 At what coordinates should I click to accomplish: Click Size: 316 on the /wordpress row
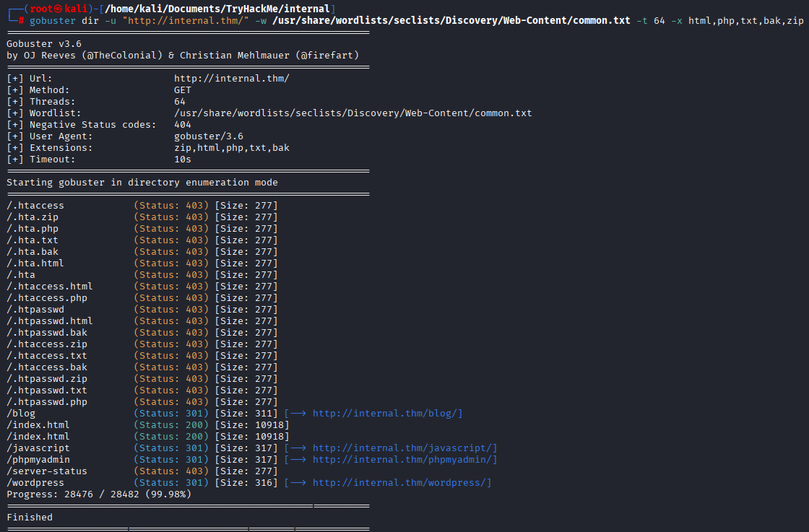click(246, 482)
